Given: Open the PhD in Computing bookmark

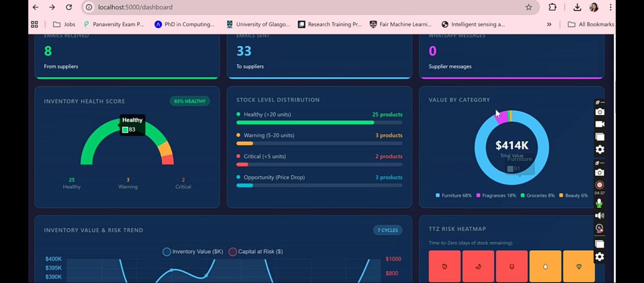Looking at the screenshot, I should click(185, 25).
